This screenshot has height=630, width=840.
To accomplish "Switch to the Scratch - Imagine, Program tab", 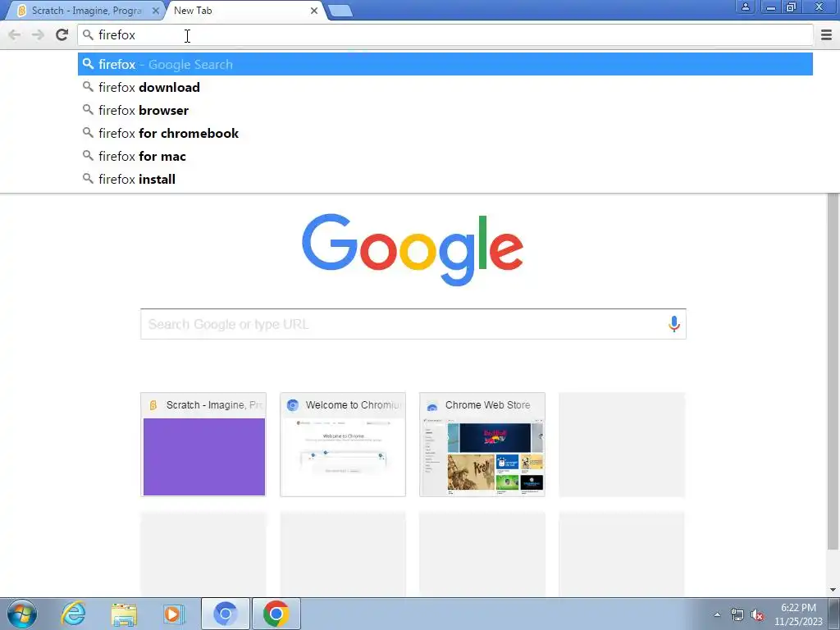I will (85, 11).
